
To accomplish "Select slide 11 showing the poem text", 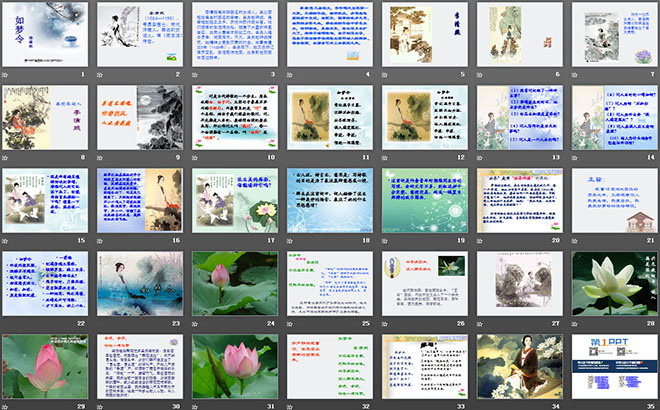I will click(x=330, y=117).
